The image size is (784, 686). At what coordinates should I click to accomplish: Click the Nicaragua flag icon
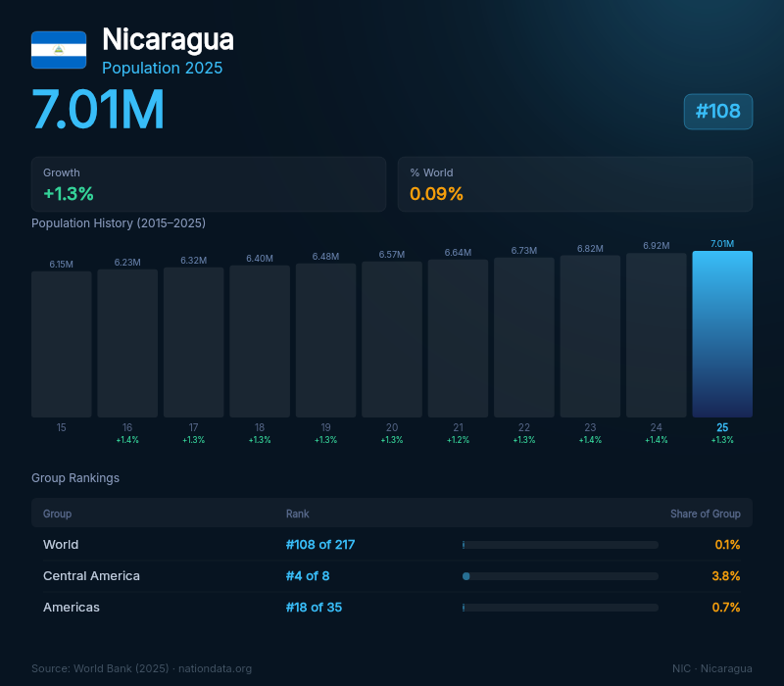(x=59, y=50)
